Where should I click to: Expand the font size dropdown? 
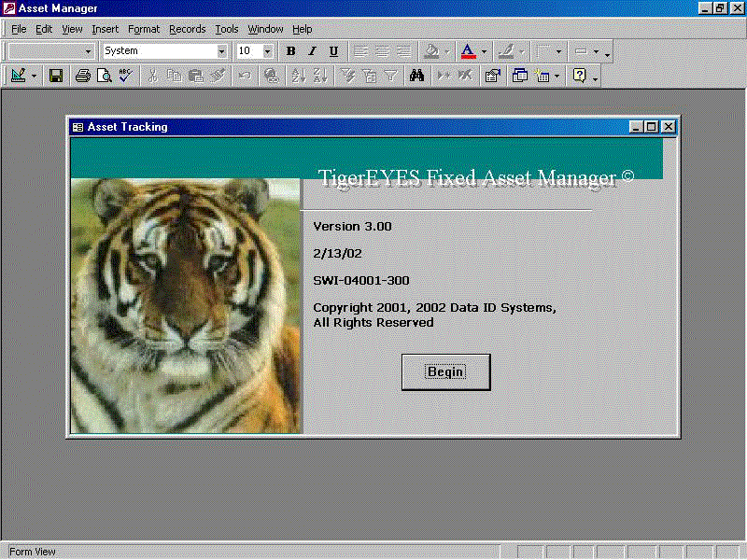click(268, 51)
